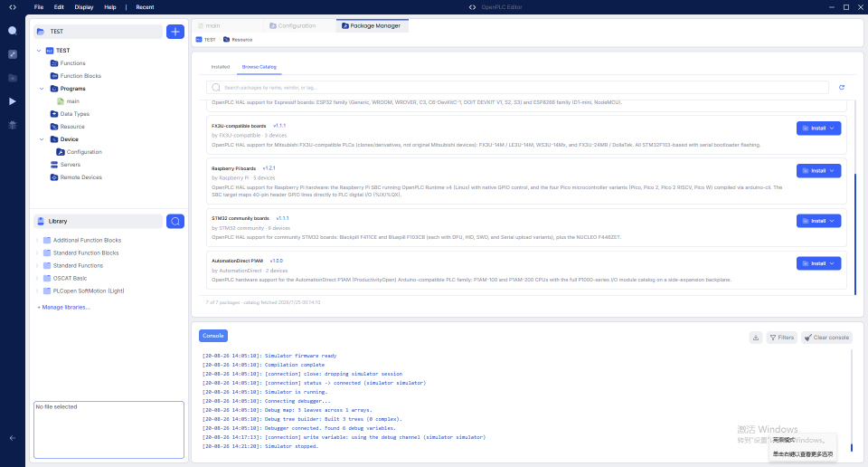Select OSCAT Basic library folder
Screen dimensions: 868x467
[x=70, y=279]
